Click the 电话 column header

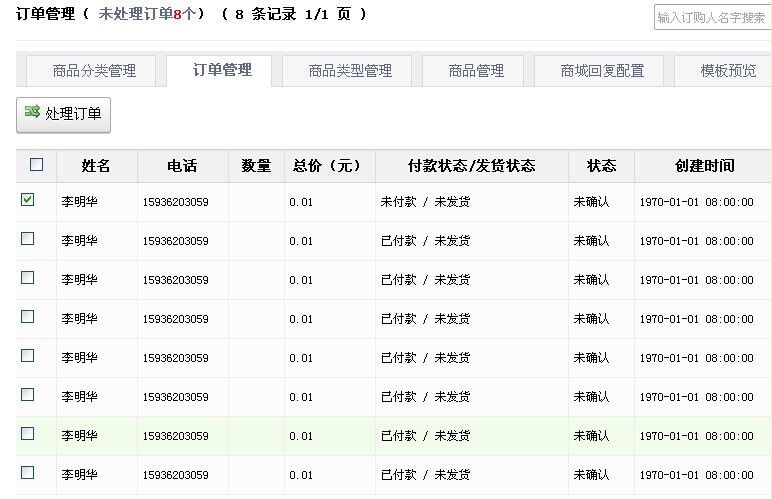pyautogui.click(x=182, y=166)
